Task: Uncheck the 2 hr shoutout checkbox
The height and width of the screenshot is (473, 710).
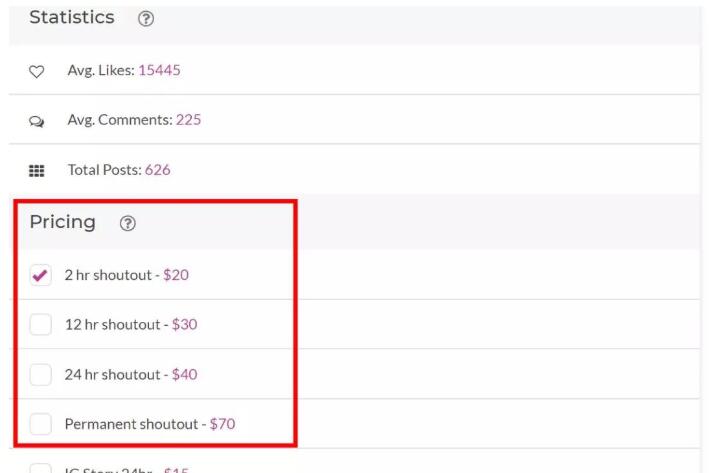Action: 40,275
